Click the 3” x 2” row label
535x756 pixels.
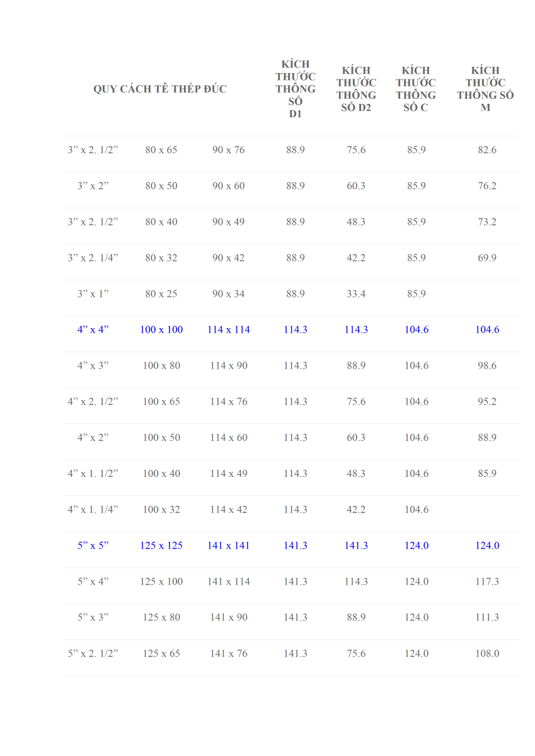tap(93, 186)
